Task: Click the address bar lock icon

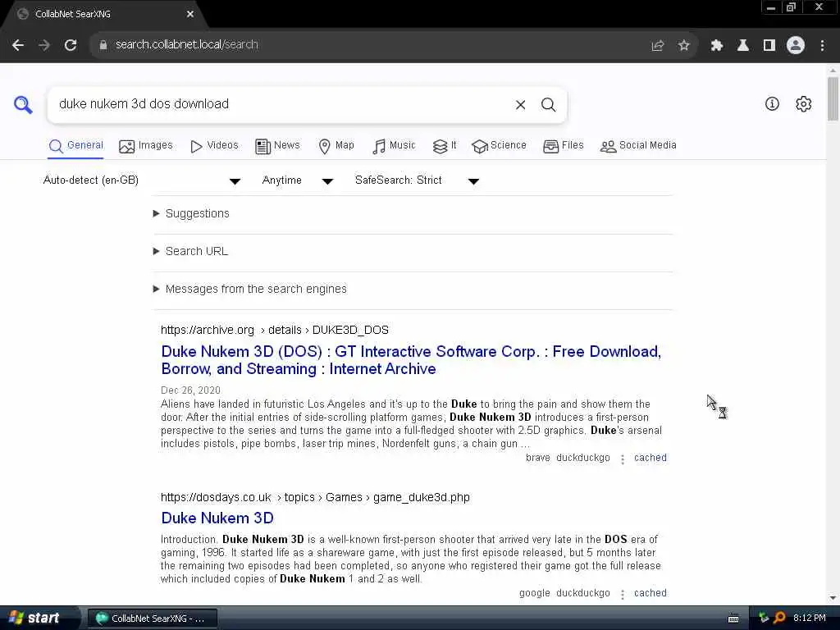Action: click(x=103, y=45)
